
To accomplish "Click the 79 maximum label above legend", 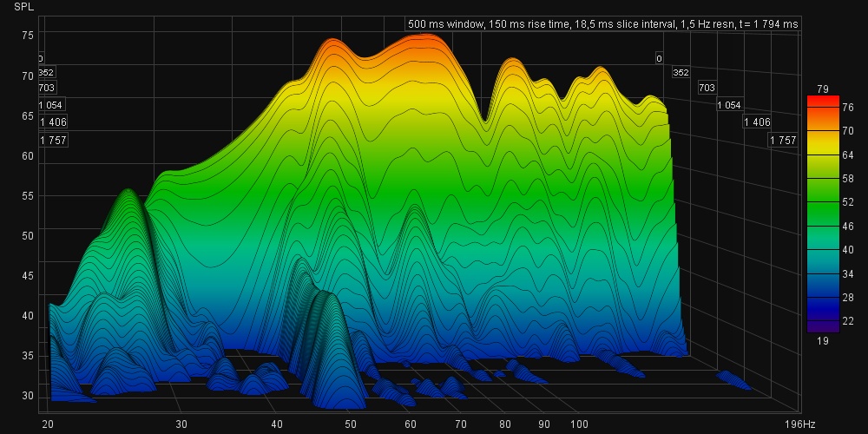I will tap(823, 89).
